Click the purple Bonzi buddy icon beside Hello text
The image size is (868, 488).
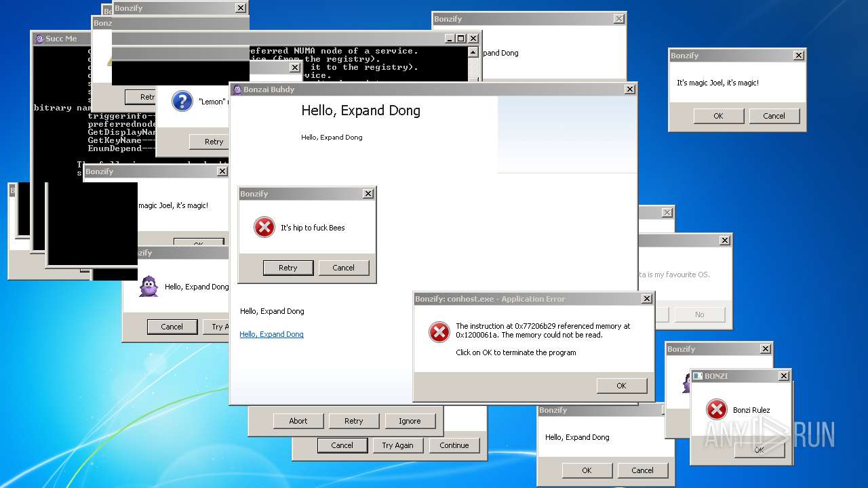click(x=149, y=286)
